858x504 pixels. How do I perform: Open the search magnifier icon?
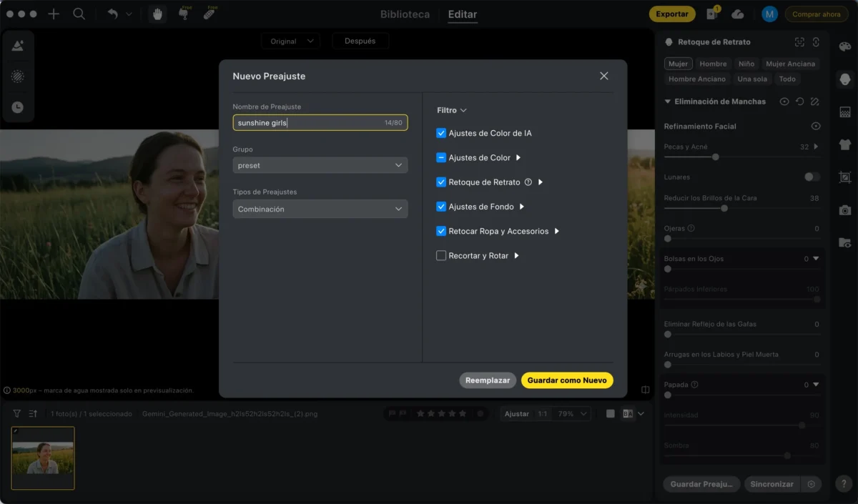click(79, 14)
